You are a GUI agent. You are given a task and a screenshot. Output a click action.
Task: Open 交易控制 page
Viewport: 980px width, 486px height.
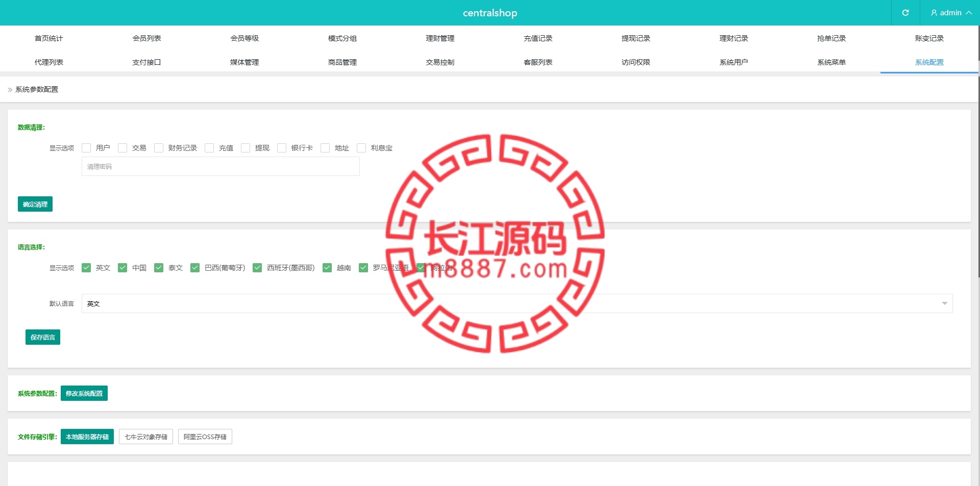tap(440, 62)
